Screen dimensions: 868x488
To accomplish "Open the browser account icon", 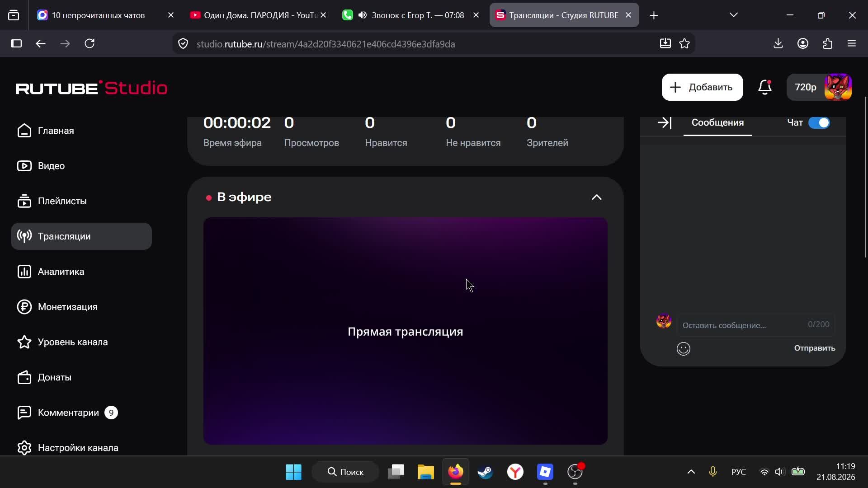I will 803,43.
